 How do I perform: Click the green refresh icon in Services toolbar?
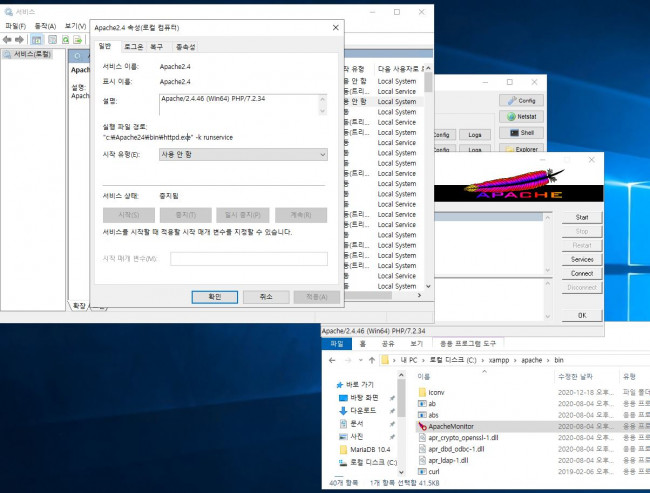(x=65, y=40)
